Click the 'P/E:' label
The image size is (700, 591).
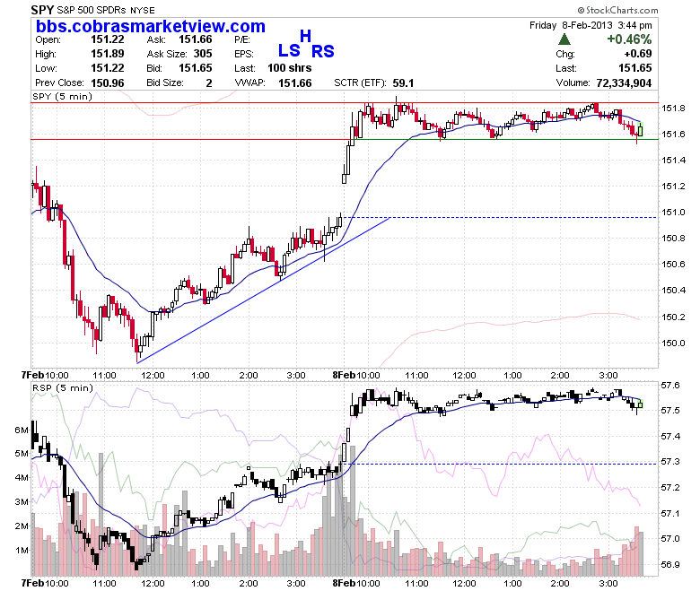pyautogui.click(x=242, y=39)
